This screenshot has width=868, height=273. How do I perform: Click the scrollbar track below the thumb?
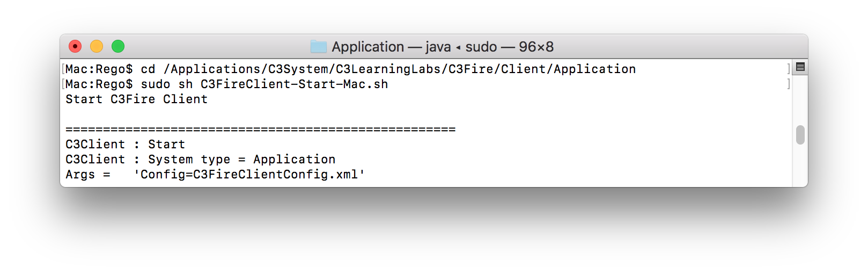[x=800, y=167]
